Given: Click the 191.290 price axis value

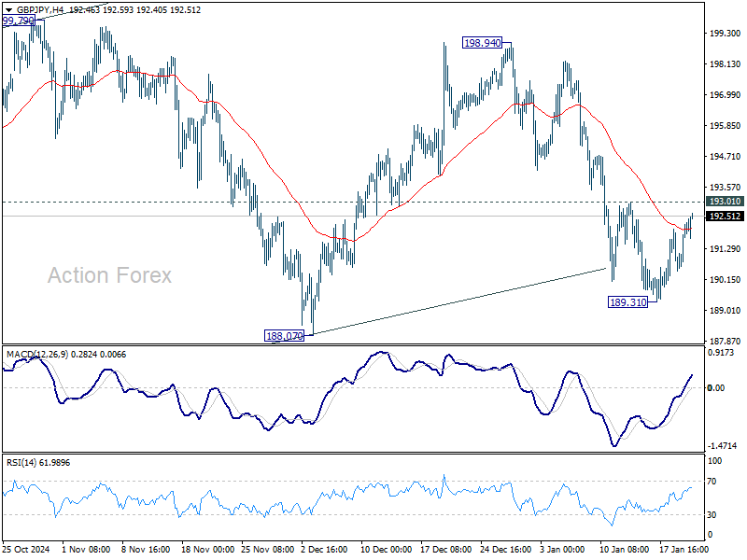Looking at the screenshot, I should coord(725,248).
